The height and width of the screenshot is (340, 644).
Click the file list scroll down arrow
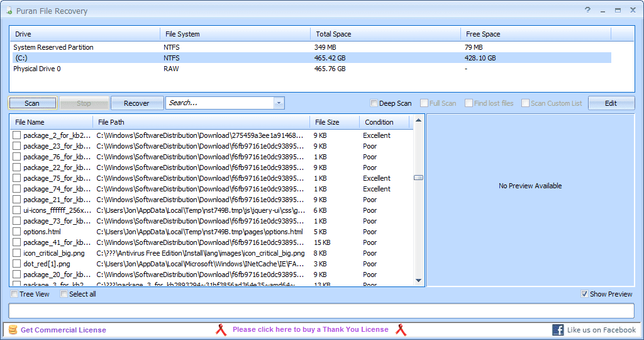tap(418, 280)
